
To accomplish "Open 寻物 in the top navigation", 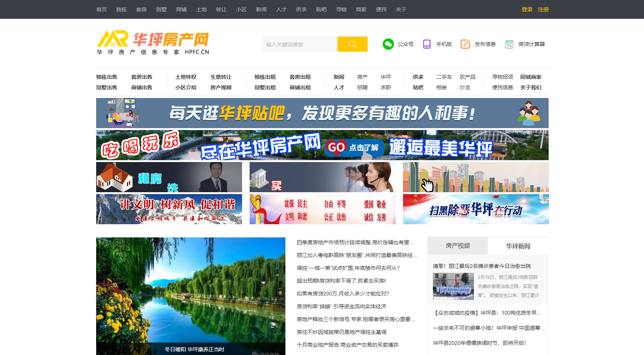I will (x=341, y=9).
